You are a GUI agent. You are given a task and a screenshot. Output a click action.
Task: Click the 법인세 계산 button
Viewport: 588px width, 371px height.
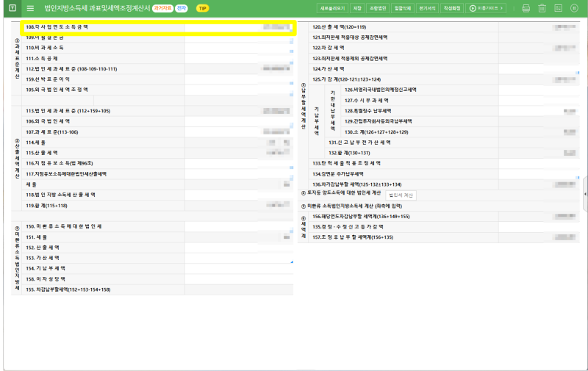tap(401, 195)
